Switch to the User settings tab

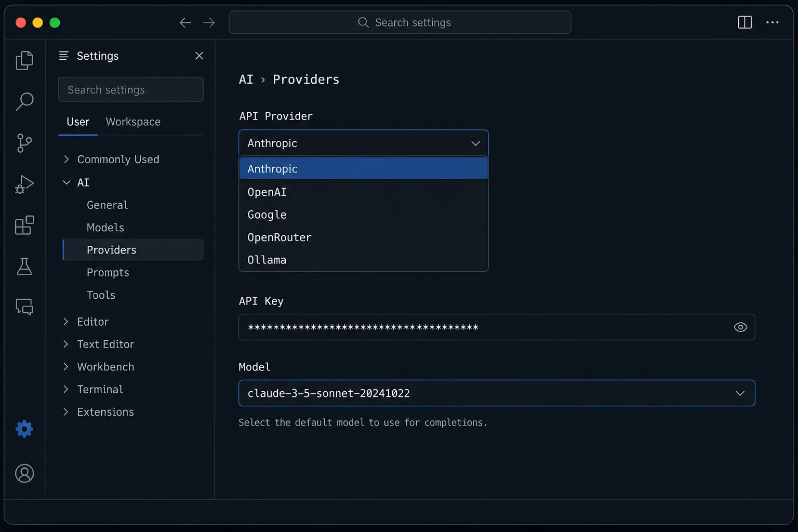78,122
